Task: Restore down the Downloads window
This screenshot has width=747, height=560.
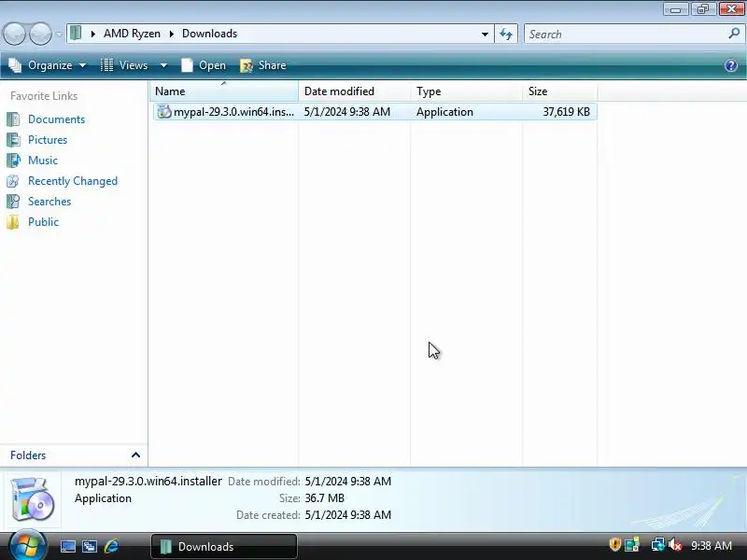Action: 703,9
